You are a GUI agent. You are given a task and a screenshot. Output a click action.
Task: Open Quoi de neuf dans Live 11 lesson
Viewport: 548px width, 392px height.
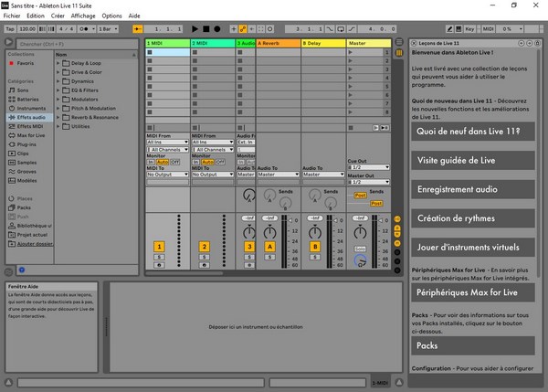(473, 132)
